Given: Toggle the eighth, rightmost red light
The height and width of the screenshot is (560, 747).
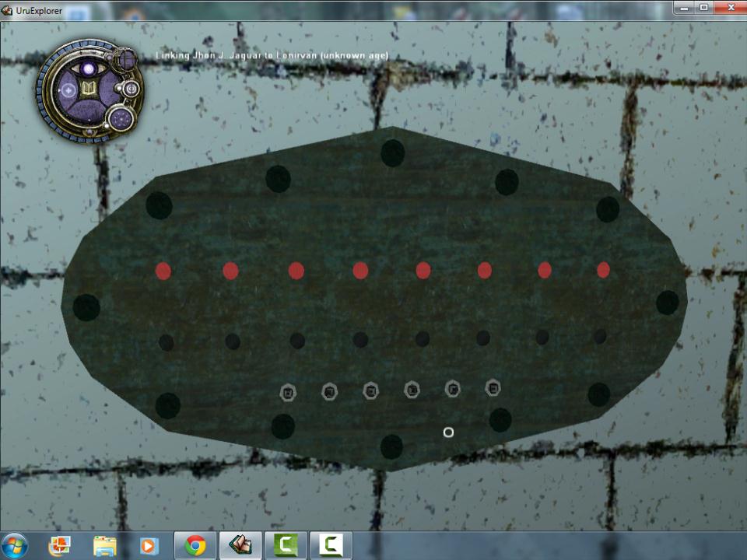Looking at the screenshot, I should (603, 270).
